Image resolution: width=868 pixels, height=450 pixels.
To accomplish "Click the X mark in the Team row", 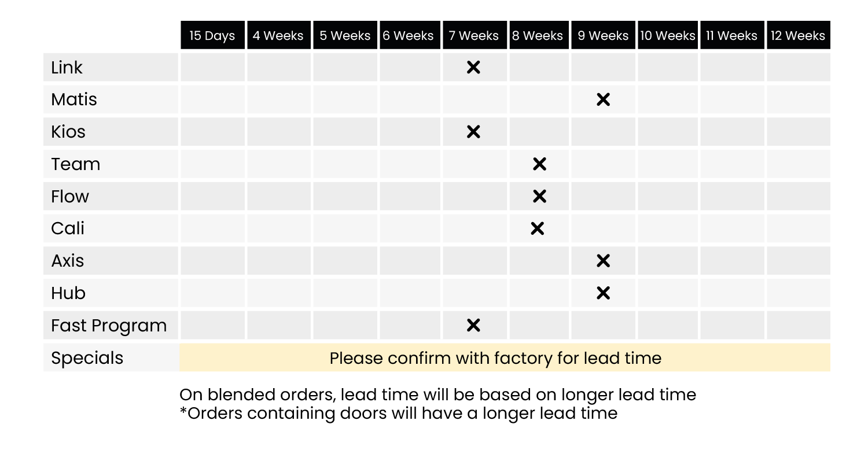I will pyautogui.click(x=539, y=164).
